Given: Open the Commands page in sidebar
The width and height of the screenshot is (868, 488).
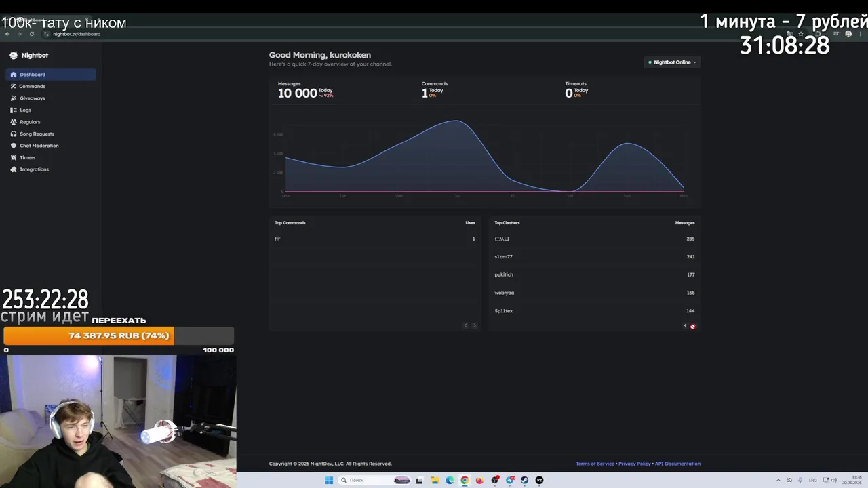Looking at the screenshot, I should click(51, 87).
